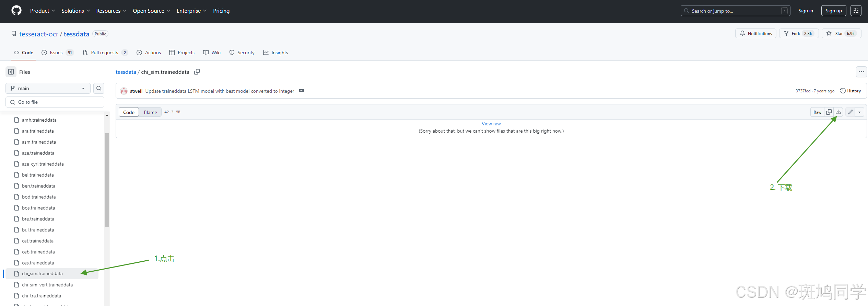Open the Pull requests tab
The height and width of the screenshot is (306, 868).
pyautogui.click(x=105, y=53)
